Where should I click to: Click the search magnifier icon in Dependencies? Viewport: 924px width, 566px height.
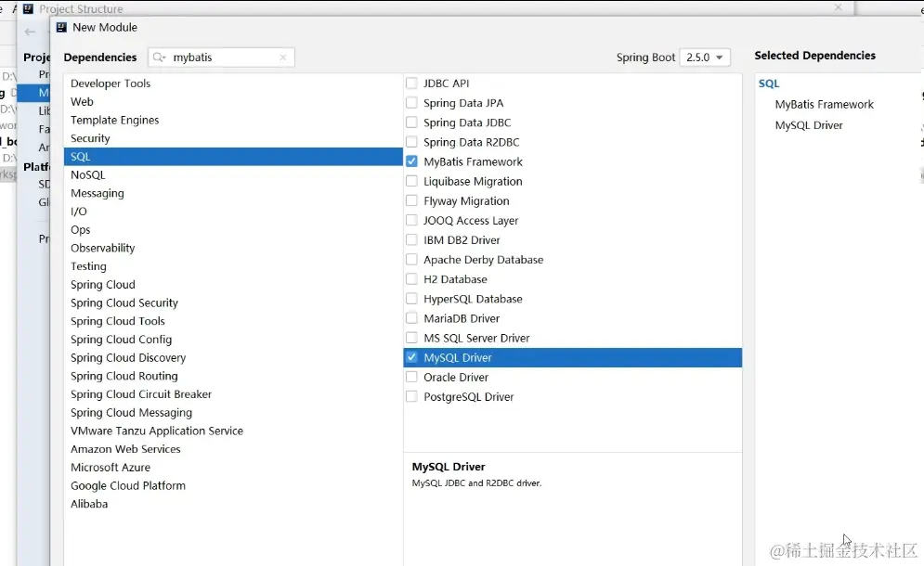coord(160,58)
